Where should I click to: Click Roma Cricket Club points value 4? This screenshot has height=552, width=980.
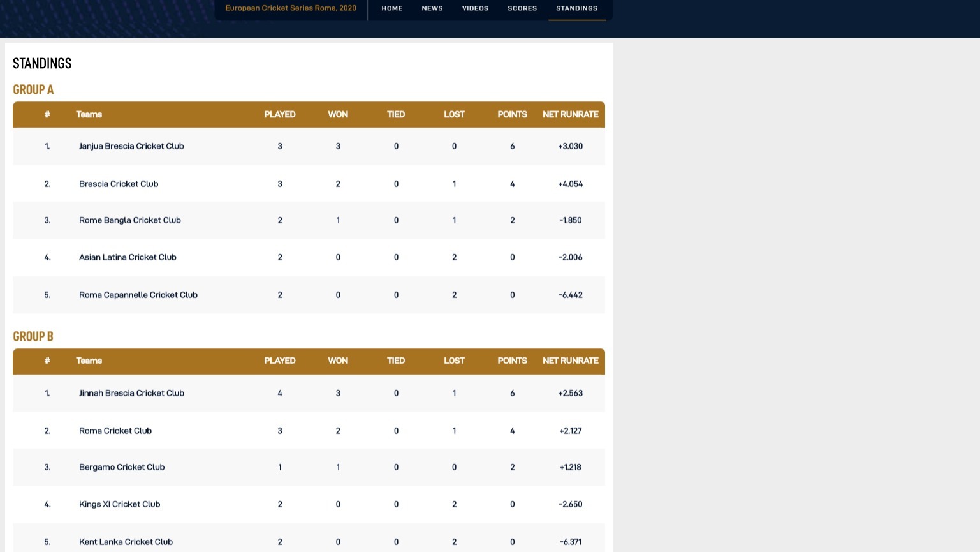[x=512, y=431]
